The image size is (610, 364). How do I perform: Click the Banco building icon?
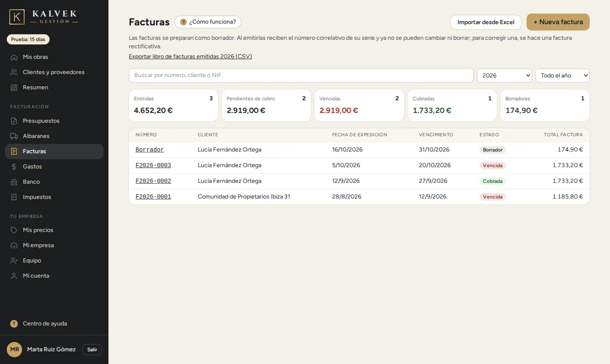pos(14,182)
